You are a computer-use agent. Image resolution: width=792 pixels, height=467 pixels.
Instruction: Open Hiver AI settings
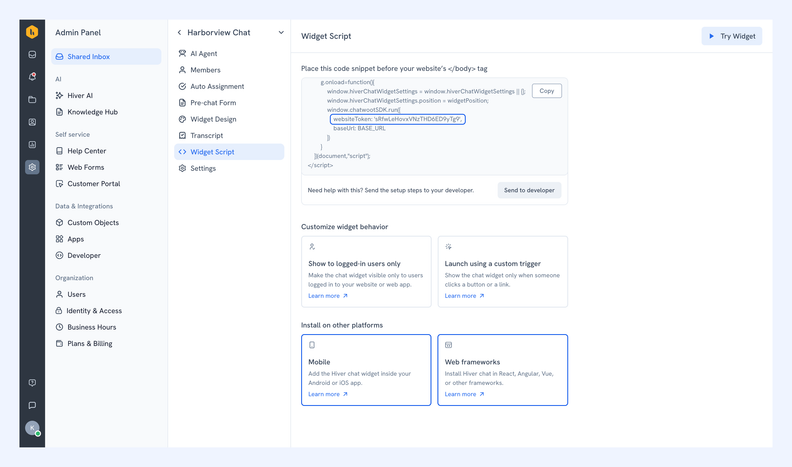click(74, 95)
